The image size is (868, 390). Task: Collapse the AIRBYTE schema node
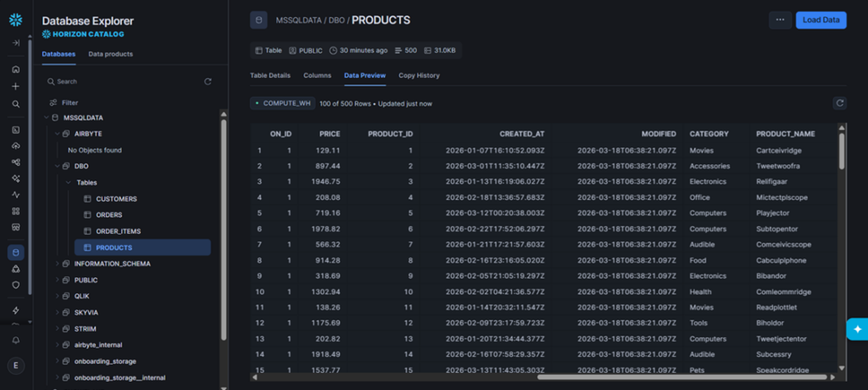point(57,134)
